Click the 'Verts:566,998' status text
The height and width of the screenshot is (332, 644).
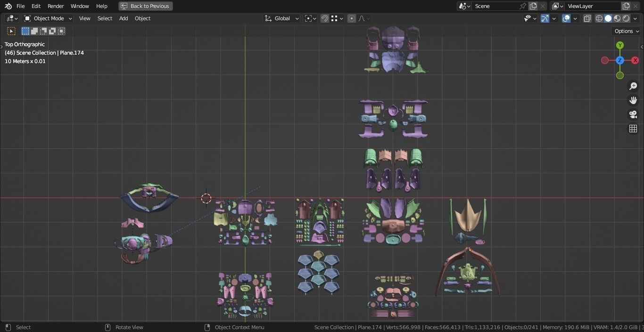pos(403,327)
